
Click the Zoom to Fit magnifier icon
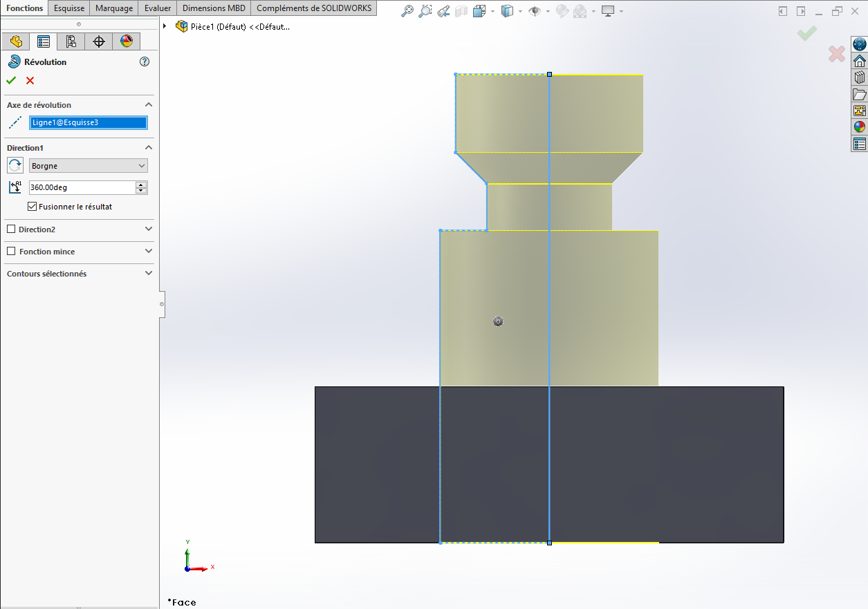(407, 11)
